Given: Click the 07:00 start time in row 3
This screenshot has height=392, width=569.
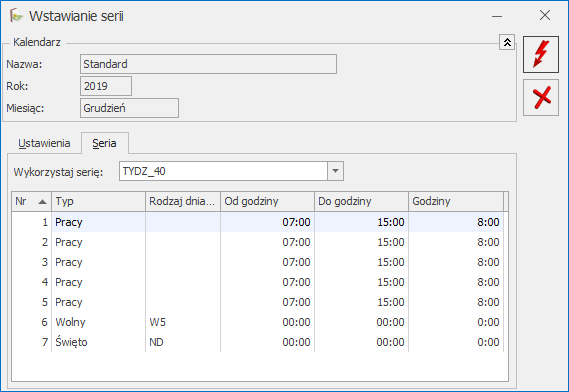Looking at the screenshot, I should pyautogui.click(x=267, y=262).
